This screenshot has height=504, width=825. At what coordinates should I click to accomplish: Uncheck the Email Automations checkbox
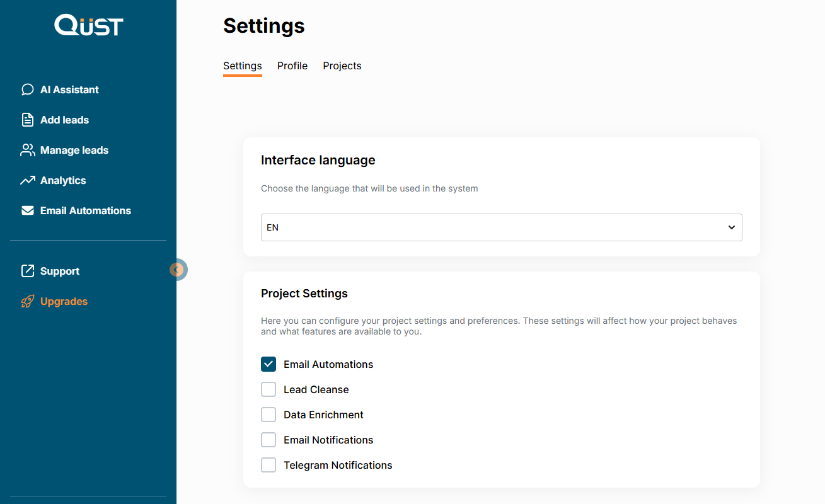click(268, 364)
